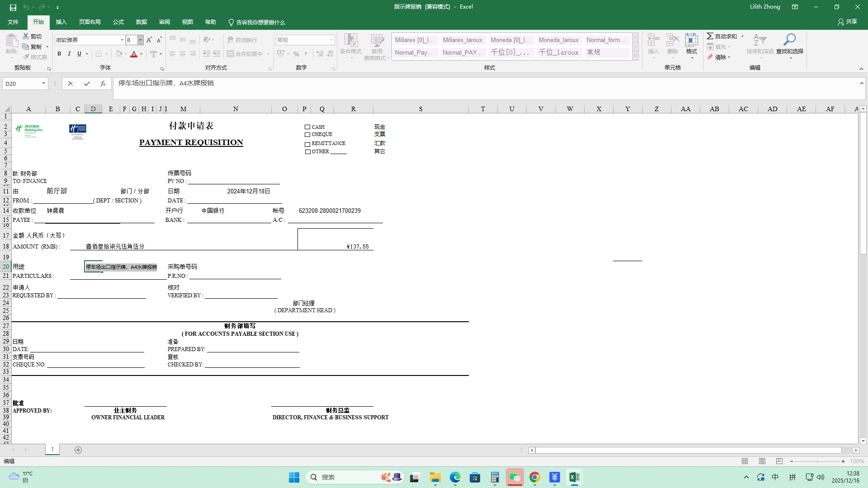Viewport: 868px width, 488px height.
Task: Click the Bold formatting icon
Action: pos(59,54)
